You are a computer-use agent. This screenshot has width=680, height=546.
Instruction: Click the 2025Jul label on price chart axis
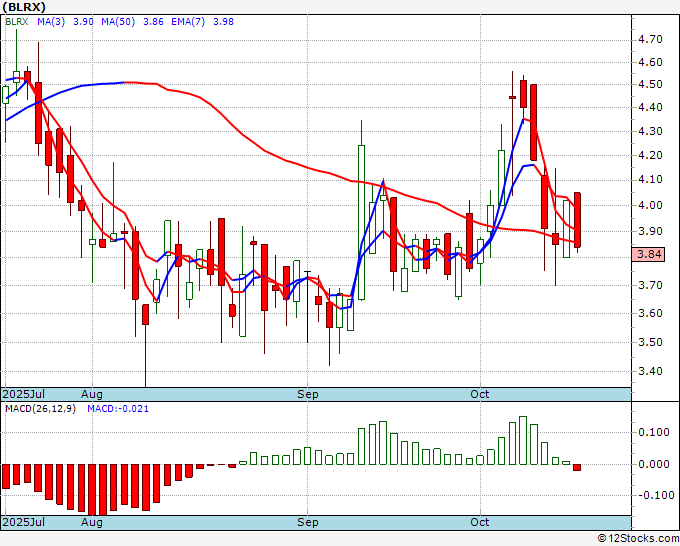click(24, 394)
